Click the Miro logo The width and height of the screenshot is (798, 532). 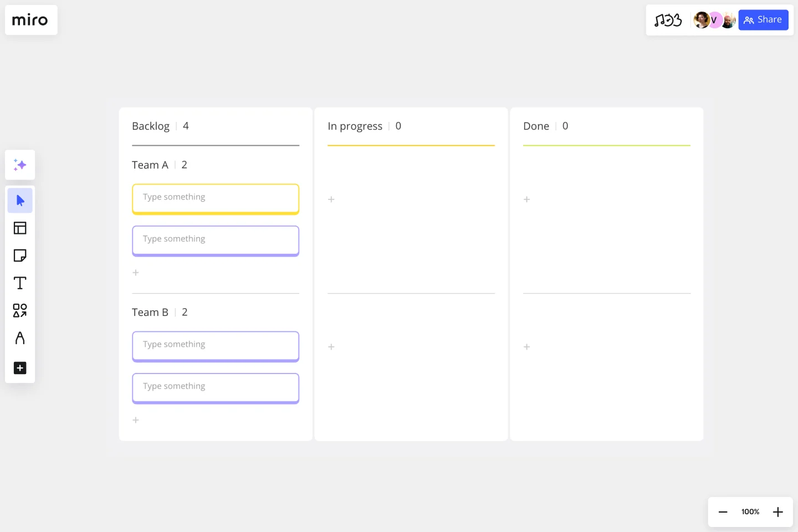pyautogui.click(x=30, y=20)
